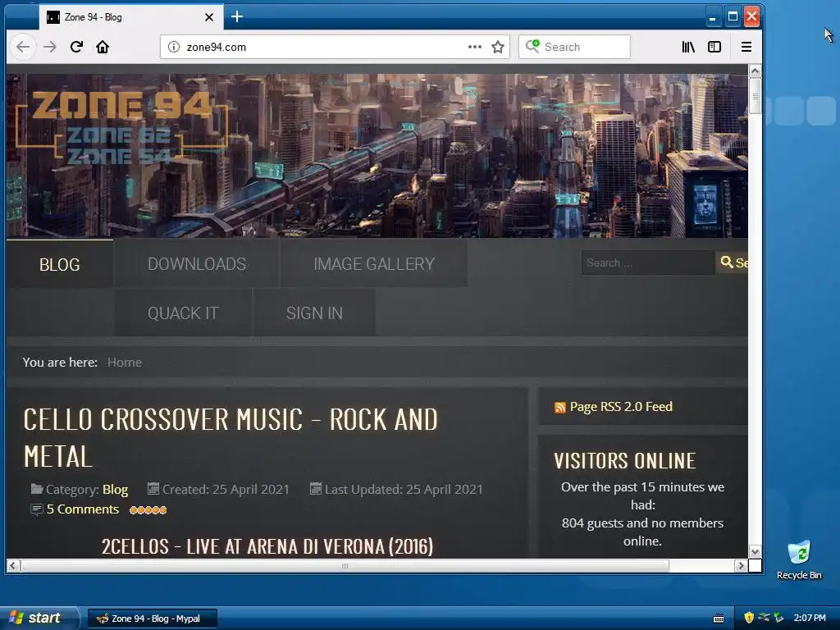
Task: Open the BLOG menu item
Action: pos(59,264)
